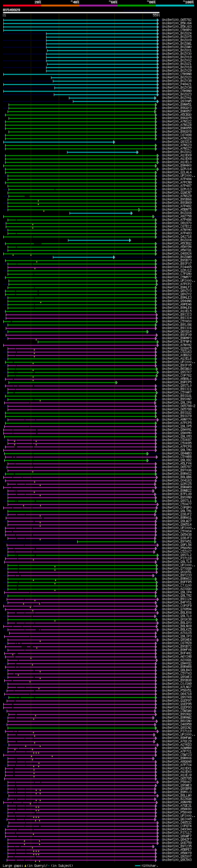The image size is (197, 868).
Task: Select hit label UniRef100_Q1WCN7
Action: (x=177, y=193)
